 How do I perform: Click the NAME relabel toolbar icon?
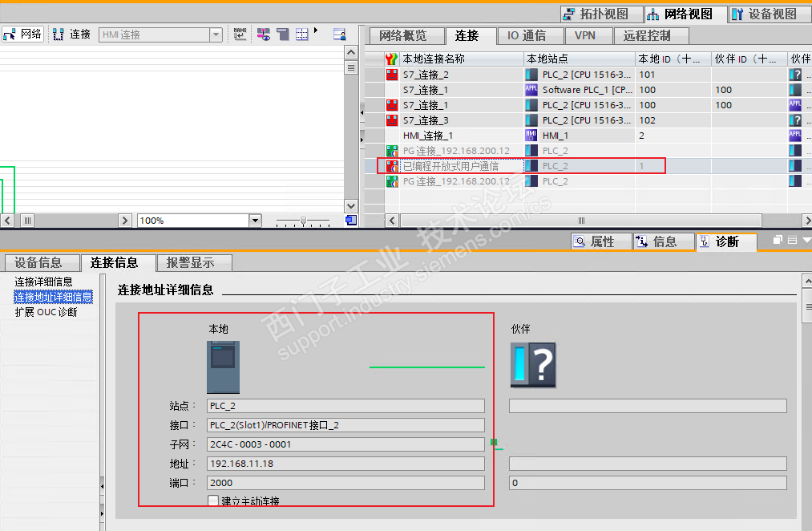click(x=240, y=34)
